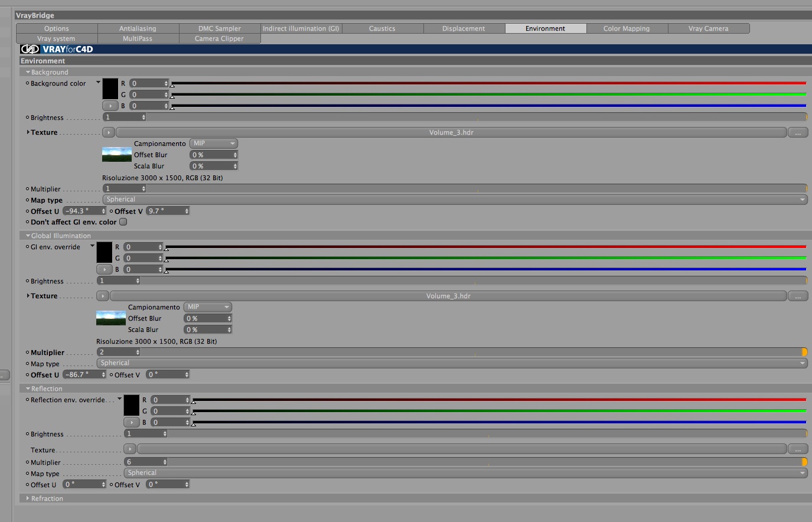Open the DMC Sampler tab
The height and width of the screenshot is (522, 812).
[220, 28]
